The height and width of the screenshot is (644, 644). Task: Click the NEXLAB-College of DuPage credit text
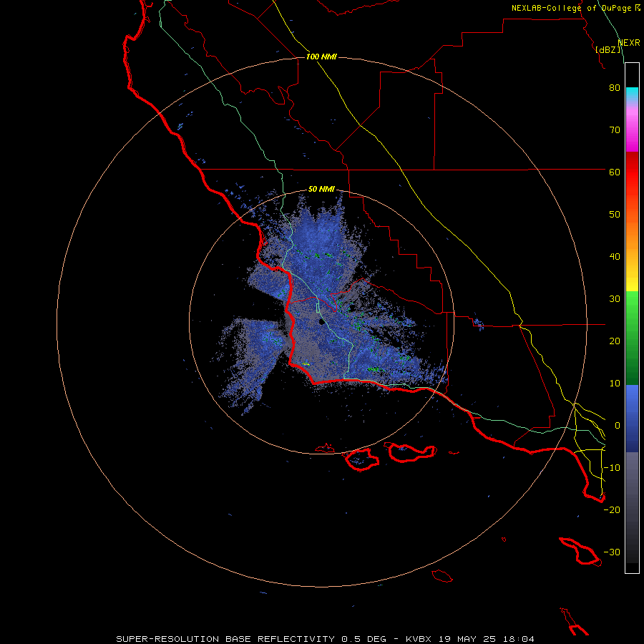coord(571,8)
